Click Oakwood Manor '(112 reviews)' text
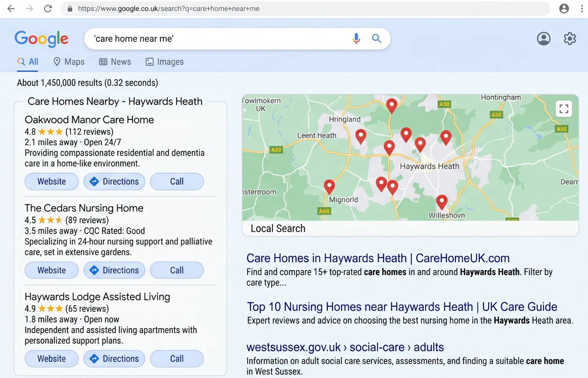Image resolution: width=588 pixels, height=378 pixels. [x=89, y=132]
